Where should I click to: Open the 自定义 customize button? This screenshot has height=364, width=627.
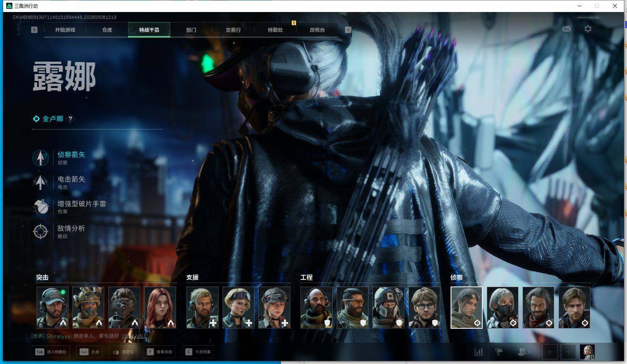pyautogui.click(x=123, y=352)
